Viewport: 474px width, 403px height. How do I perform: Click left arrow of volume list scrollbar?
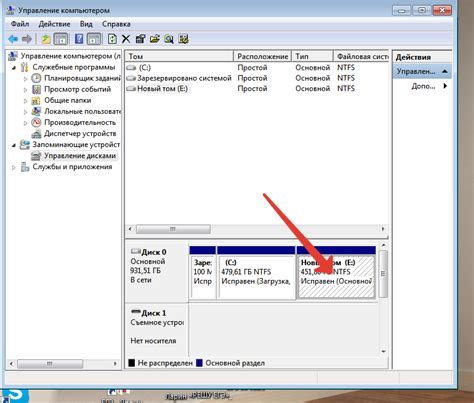(130, 229)
